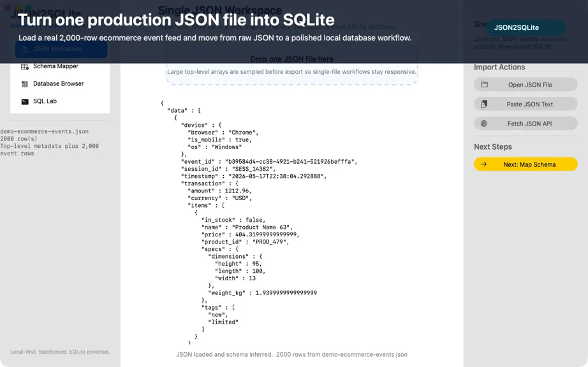
Task: Click the JSON2SQLite badge in the banner
Action: point(526,27)
